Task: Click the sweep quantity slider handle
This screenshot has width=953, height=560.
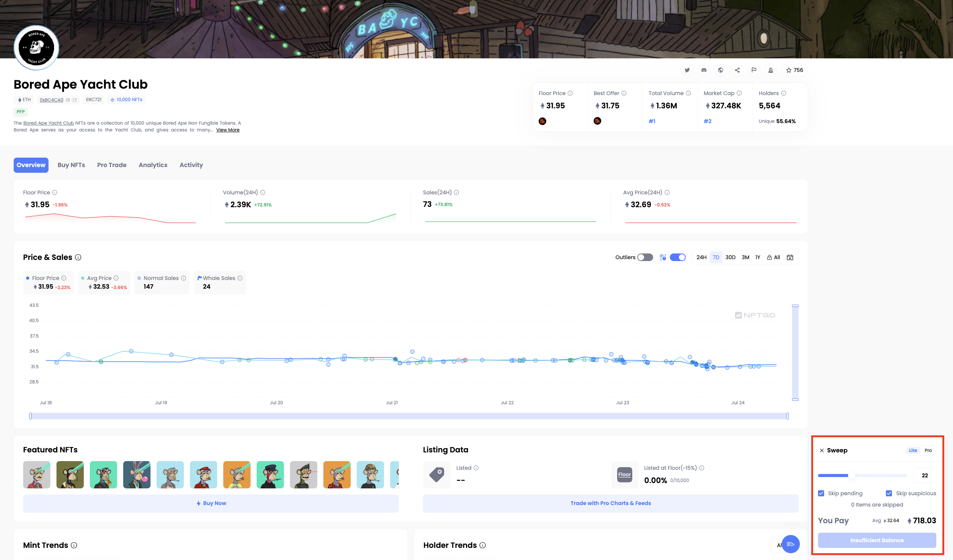Action: click(x=851, y=476)
